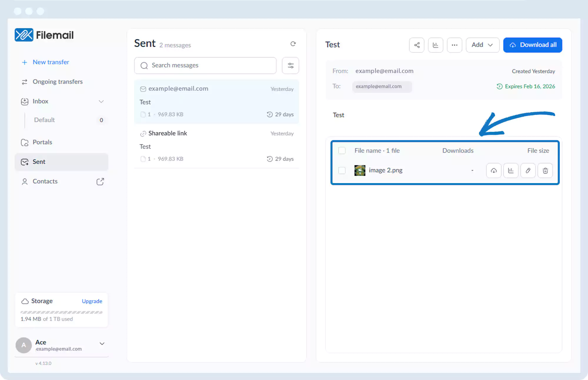
Task: Tick the checkbox beside image 2.png
Action: point(342,170)
